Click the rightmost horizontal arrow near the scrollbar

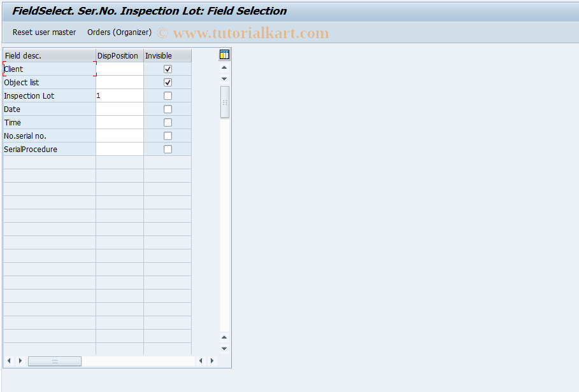pos(211,361)
